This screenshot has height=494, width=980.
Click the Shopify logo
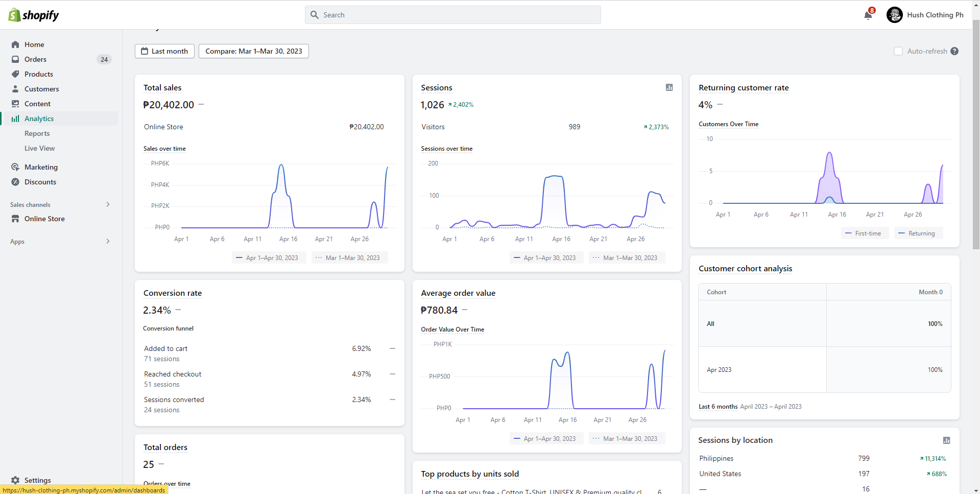(34, 15)
